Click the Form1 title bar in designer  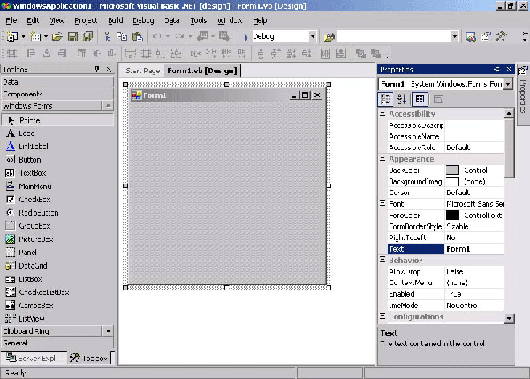tap(227, 95)
